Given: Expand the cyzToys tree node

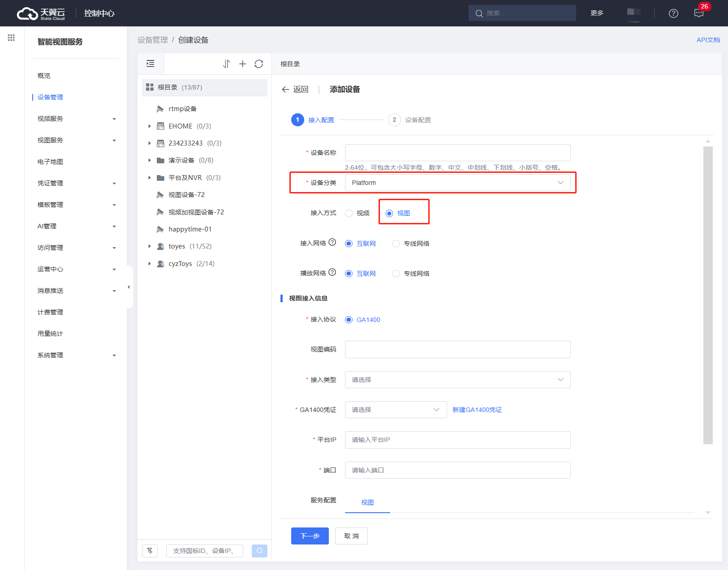Looking at the screenshot, I should pos(150,264).
